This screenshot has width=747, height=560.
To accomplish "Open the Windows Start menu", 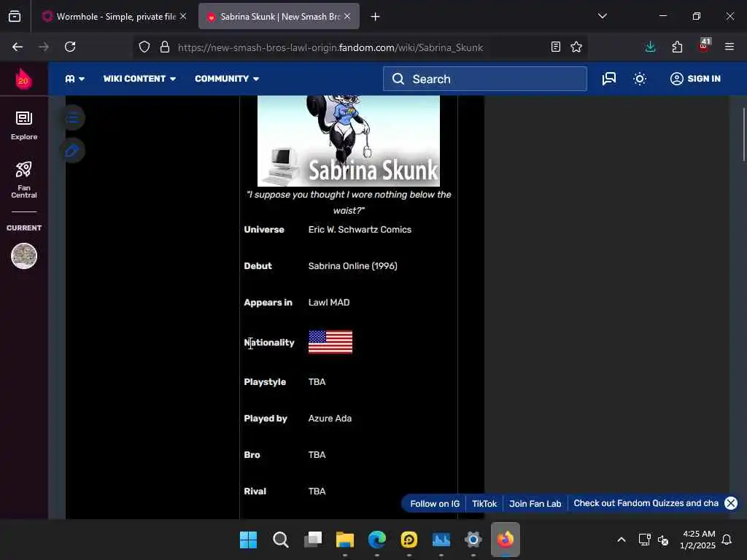I will point(248,540).
